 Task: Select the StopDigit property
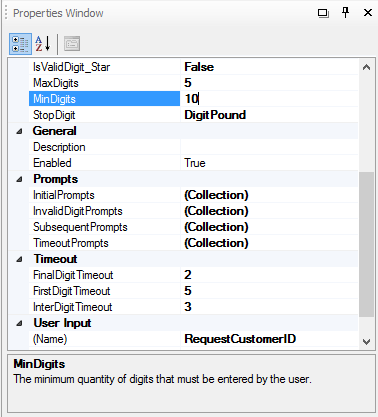[54, 115]
